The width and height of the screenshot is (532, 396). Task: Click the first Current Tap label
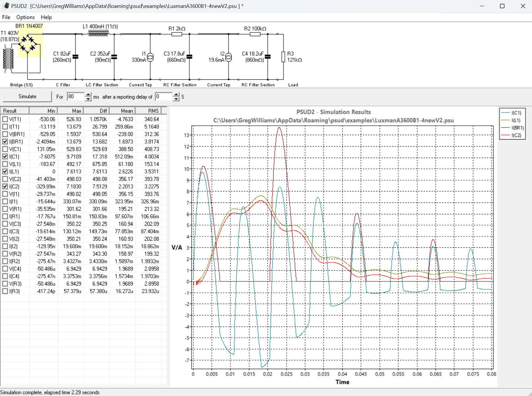point(140,85)
